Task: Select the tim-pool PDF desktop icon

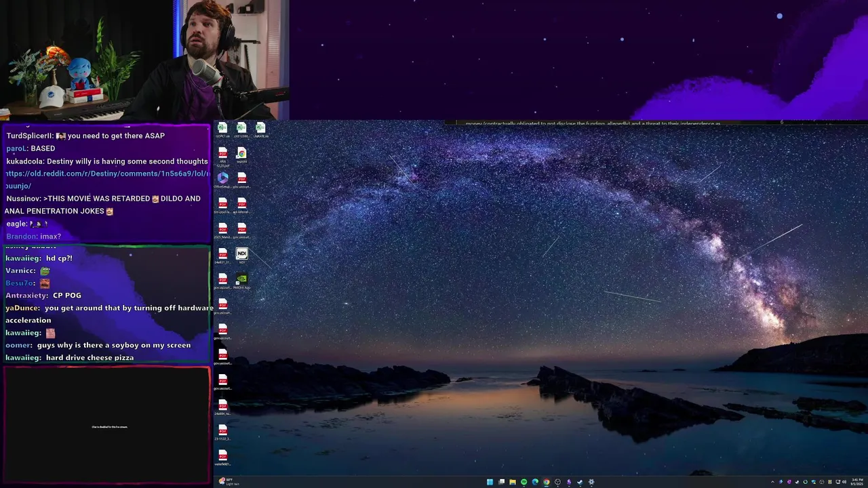Action: pyautogui.click(x=222, y=205)
